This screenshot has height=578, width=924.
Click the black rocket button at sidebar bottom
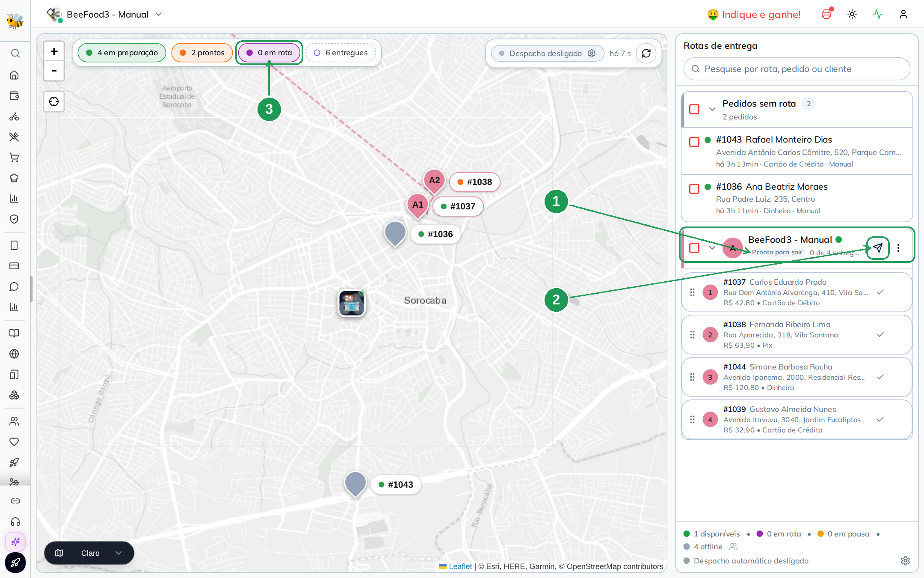click(x=15, y=563)
